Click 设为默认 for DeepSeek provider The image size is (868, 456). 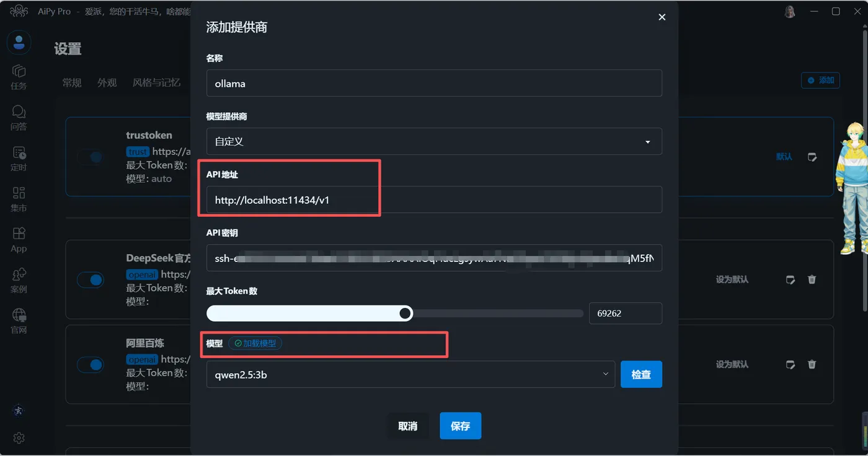click(x=732, y=280)
